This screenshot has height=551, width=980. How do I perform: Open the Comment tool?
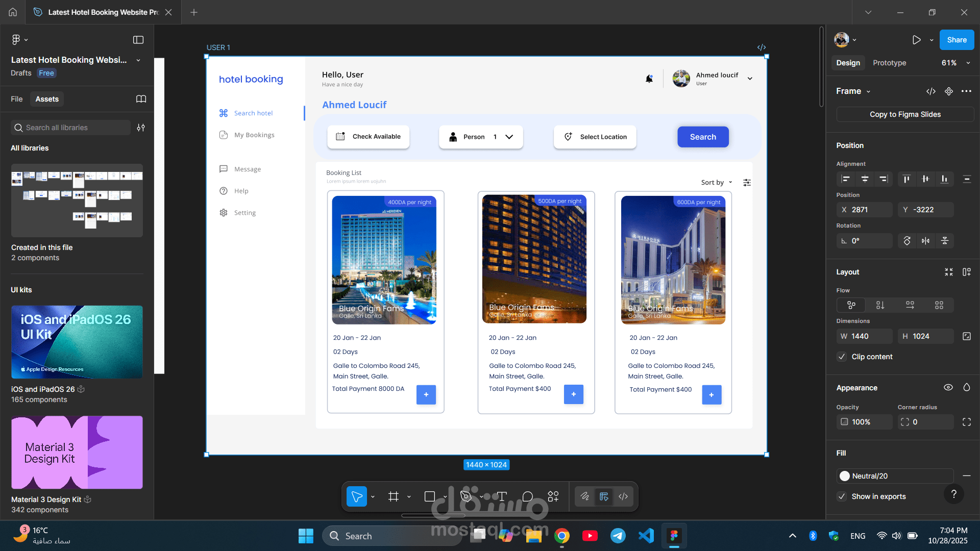528,496
